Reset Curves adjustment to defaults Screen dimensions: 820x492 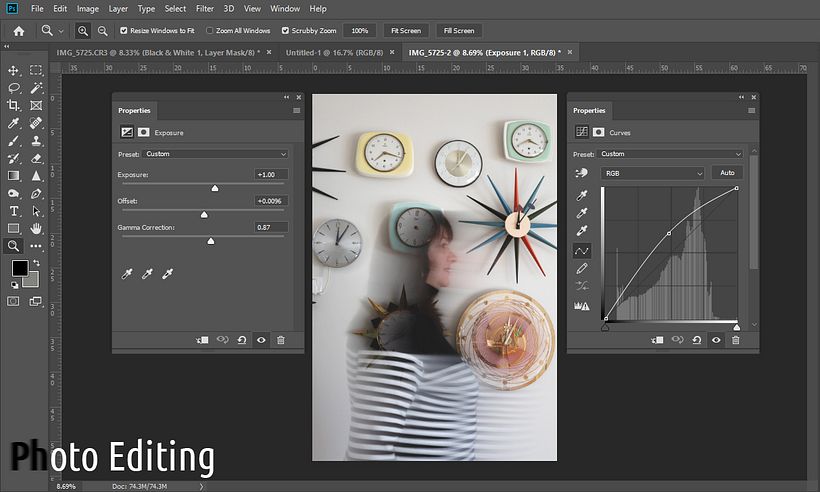[696, 340]
